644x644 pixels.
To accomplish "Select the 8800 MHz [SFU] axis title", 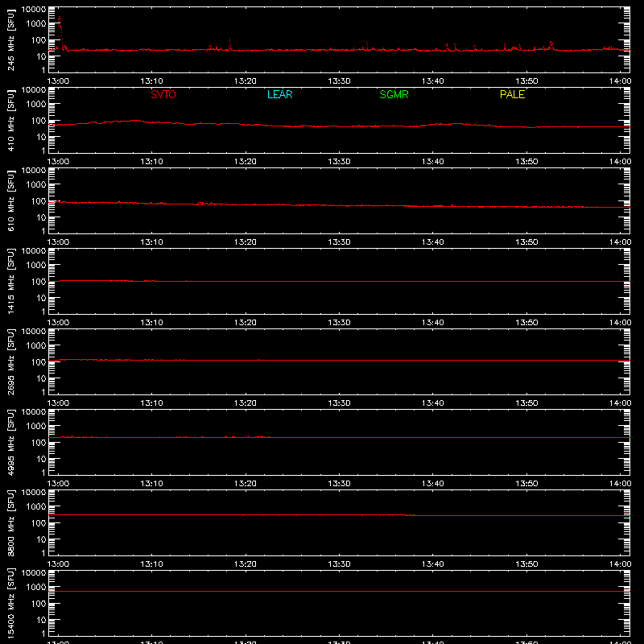I will pos(10,522).
